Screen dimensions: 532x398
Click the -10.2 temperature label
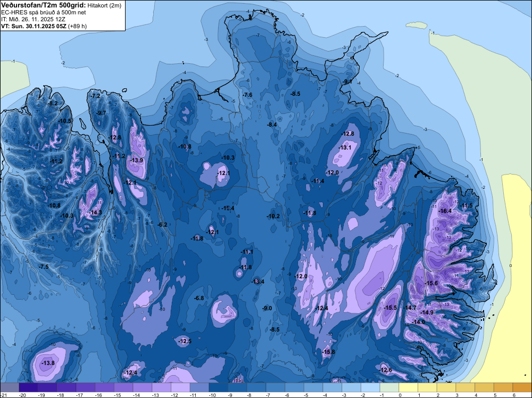[273, 216]
